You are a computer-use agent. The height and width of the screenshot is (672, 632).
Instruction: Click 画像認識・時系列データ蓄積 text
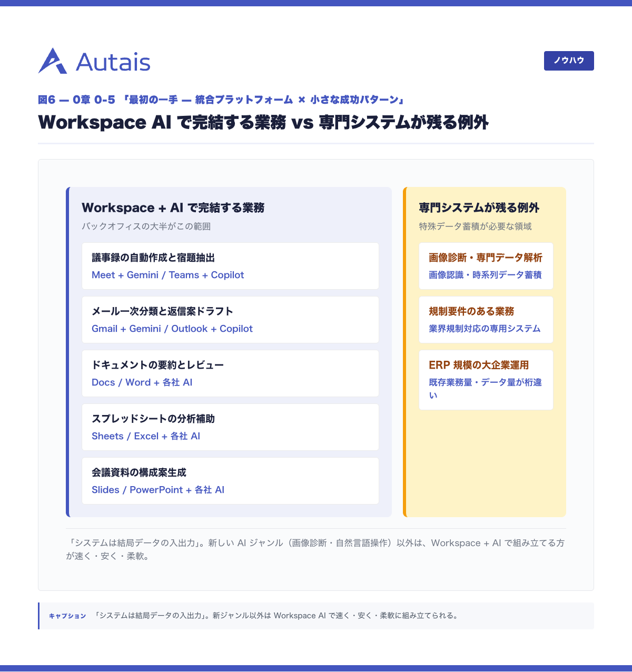[x=485, y=275]
